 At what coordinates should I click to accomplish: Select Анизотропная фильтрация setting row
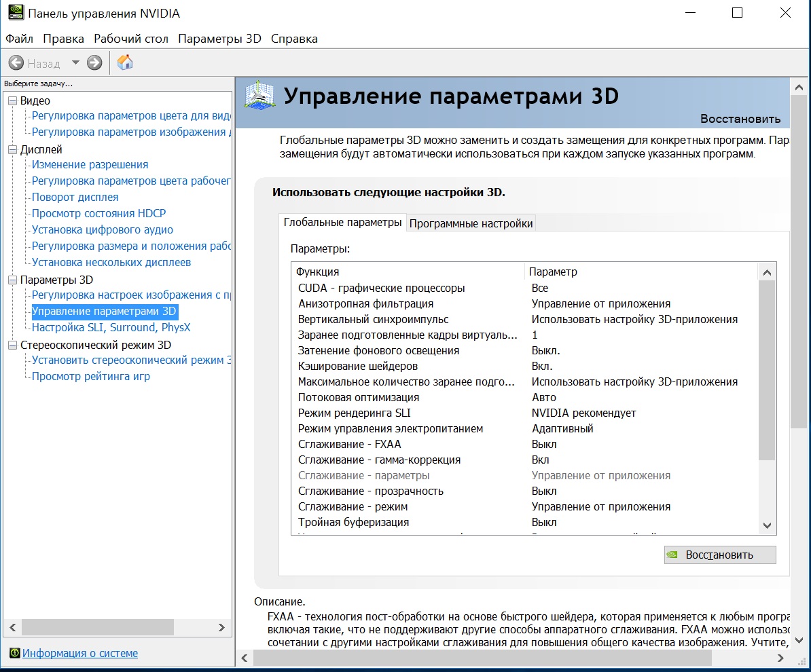click(x=525, y=304)
